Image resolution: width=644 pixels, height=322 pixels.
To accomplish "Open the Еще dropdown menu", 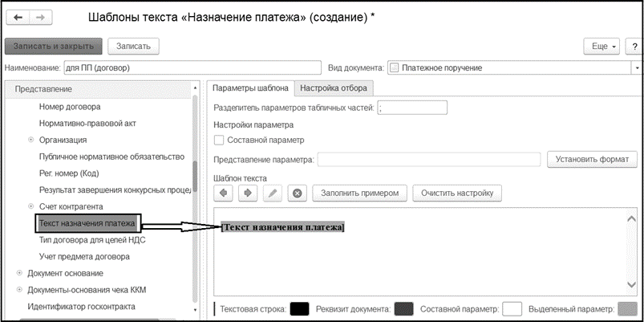I will click(601, 47).
